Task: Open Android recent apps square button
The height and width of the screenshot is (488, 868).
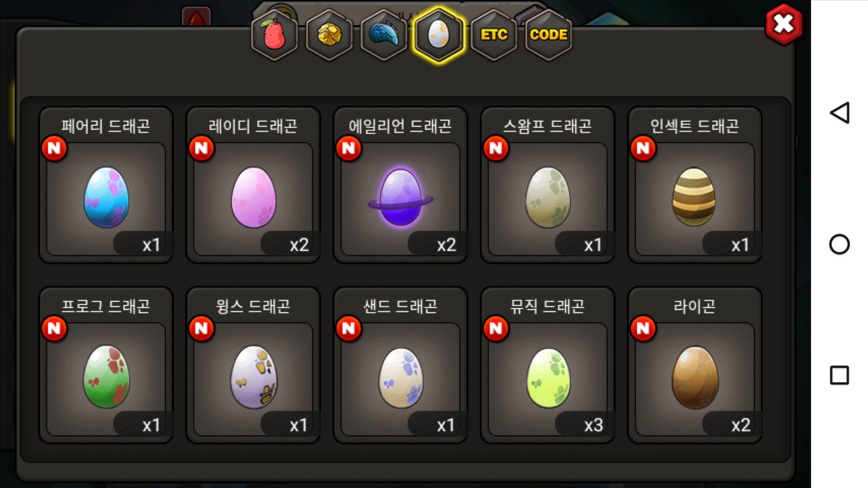Action: (840, 375)
